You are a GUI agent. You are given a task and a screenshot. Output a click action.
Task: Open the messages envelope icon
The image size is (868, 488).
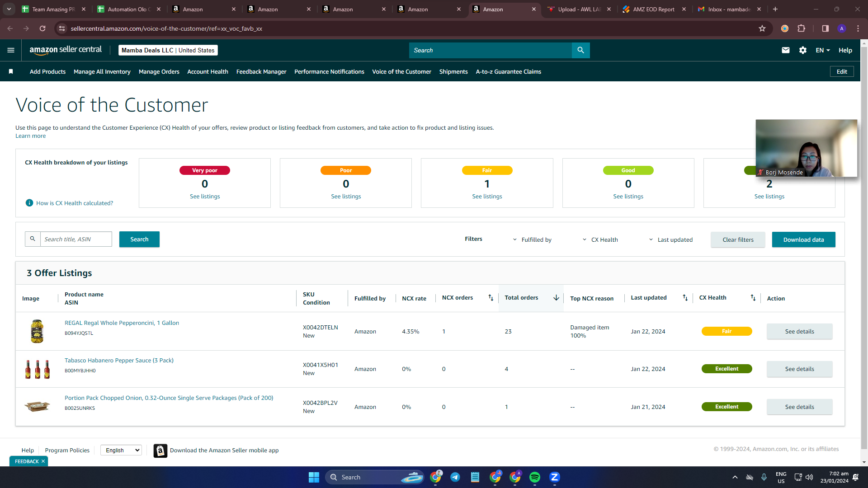tap(786, 50)
